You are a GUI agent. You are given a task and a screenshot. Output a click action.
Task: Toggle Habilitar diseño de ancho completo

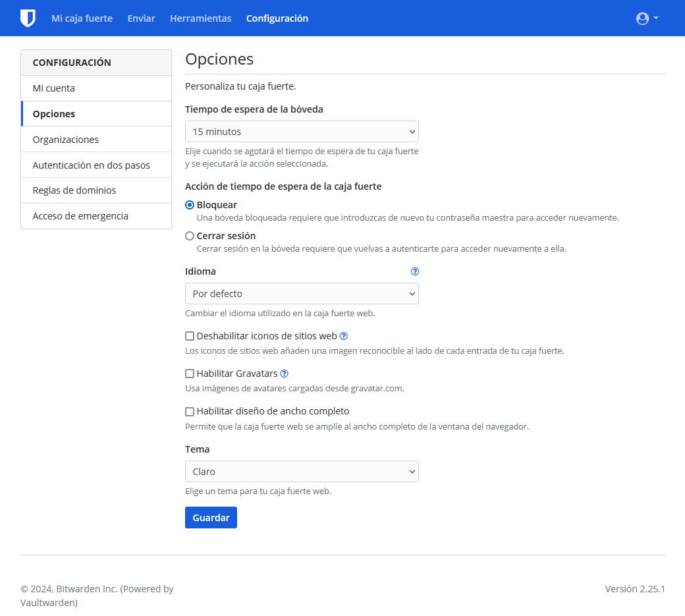pos(190,411)
